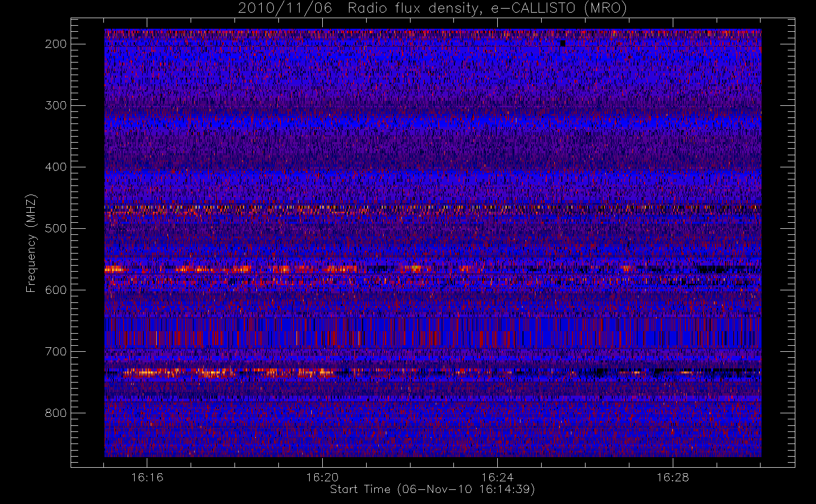Click the 16:24 time tick label
This screenshot has width=816, height=504.
(x=497, y=477)
